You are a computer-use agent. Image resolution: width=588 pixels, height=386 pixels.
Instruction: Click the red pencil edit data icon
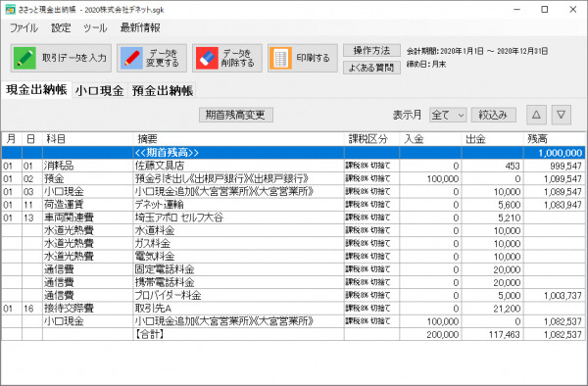131,58
